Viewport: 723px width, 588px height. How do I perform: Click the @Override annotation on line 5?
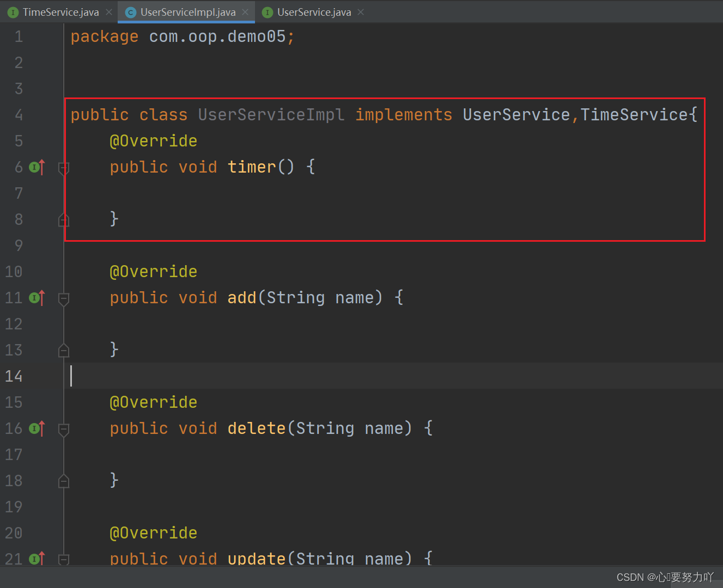(154, 141)
